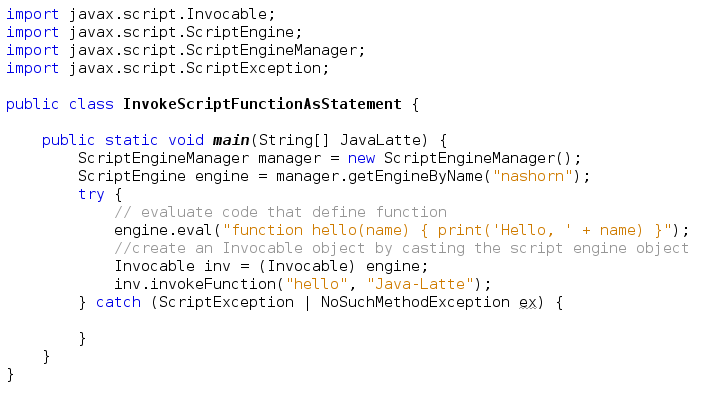This screenshot has width=704, height=395.
Task: Click the comment about evaluating code
Action: point(281,212)
